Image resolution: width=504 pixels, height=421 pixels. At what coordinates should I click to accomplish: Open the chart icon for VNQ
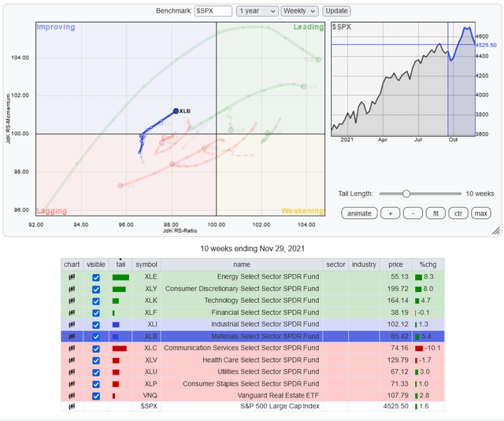(72, 396)
